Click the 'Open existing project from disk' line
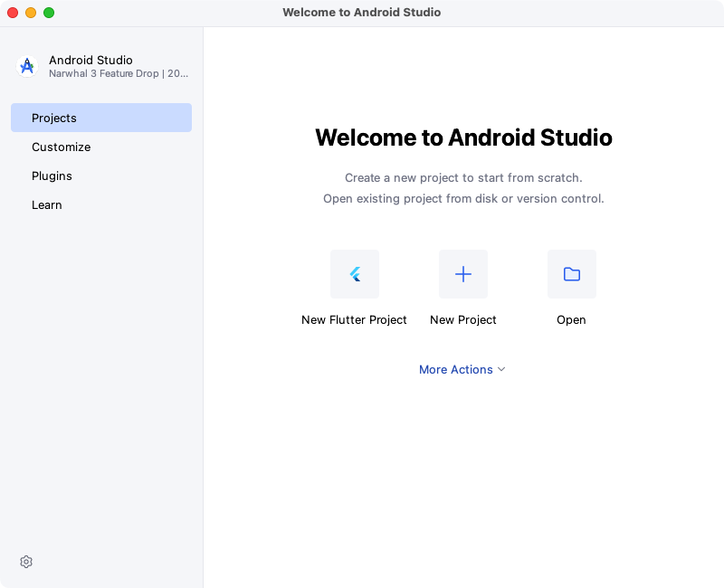This screenshot has height=588, width=724. (463, 198)
